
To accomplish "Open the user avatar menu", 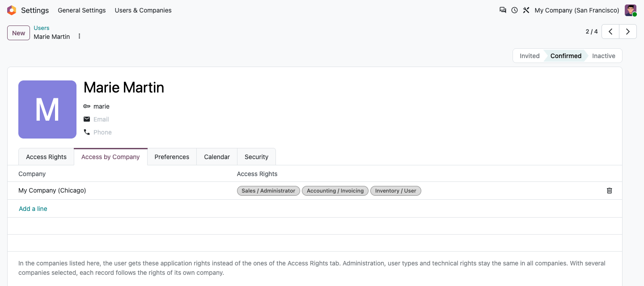I will pos(631,10).
